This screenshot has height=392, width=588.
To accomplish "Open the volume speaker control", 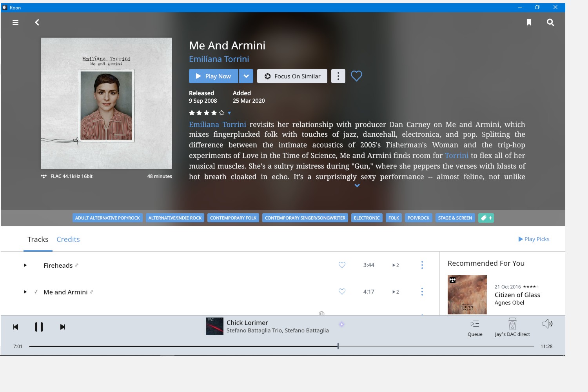I will click(x=548, y=324).
